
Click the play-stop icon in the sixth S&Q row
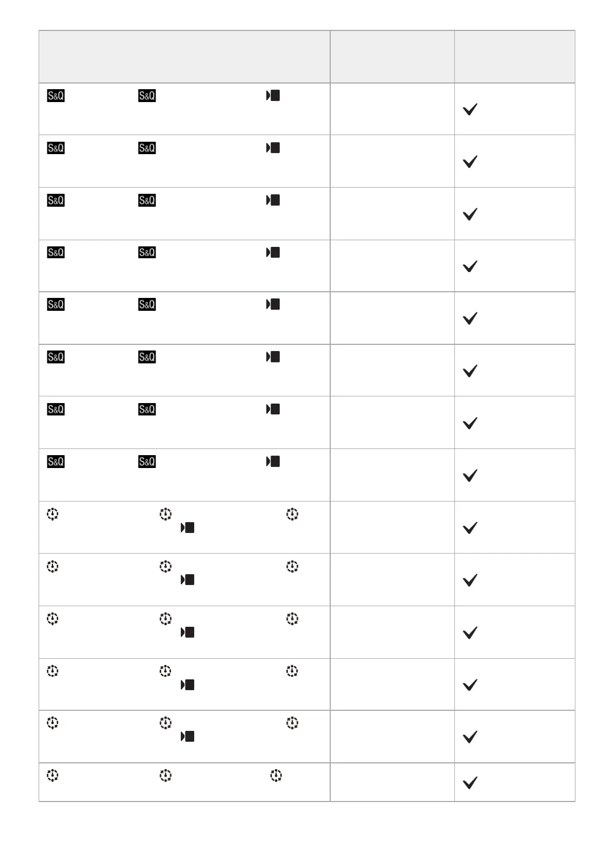coord(273,357)
